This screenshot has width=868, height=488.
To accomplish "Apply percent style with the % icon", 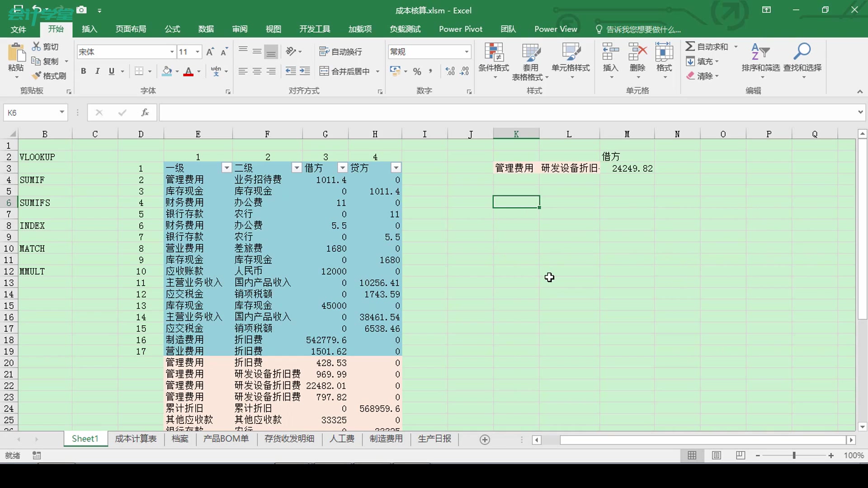I will [x=417, y=71].
